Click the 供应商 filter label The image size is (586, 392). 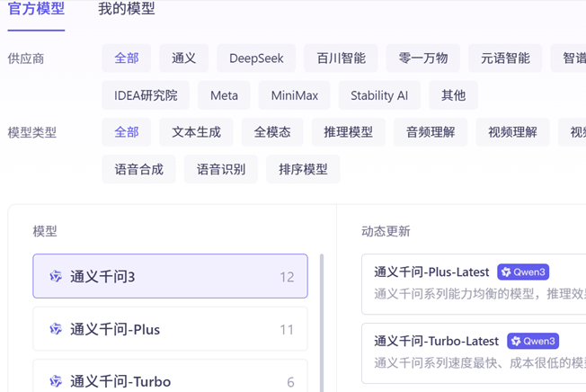pos(26,58)
